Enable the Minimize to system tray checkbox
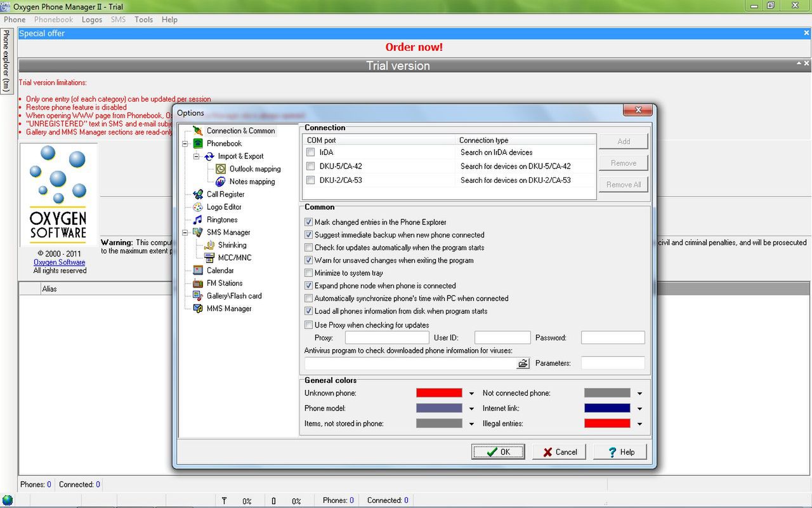 pyautogui.click(x=308, y=273)
